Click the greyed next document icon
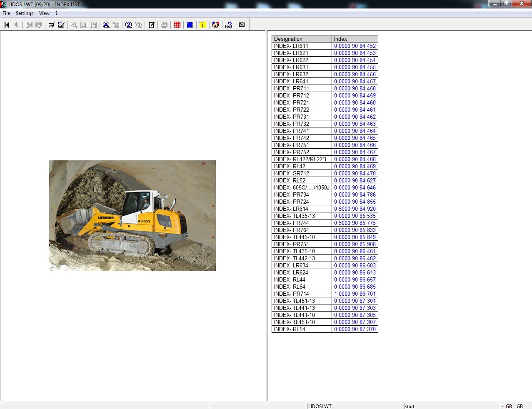Image resolution: width=532 pixels, height=409 pixels. pyautogui.click(x=39, y=25)
